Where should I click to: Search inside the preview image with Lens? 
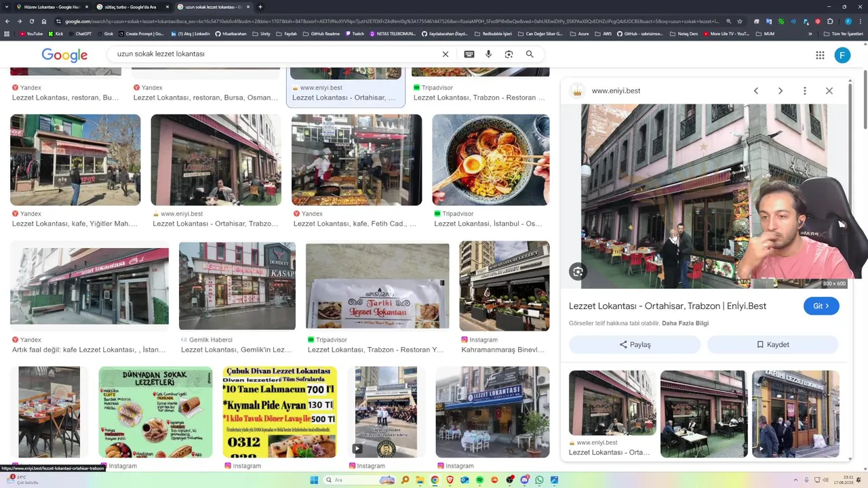coord(578,272)
